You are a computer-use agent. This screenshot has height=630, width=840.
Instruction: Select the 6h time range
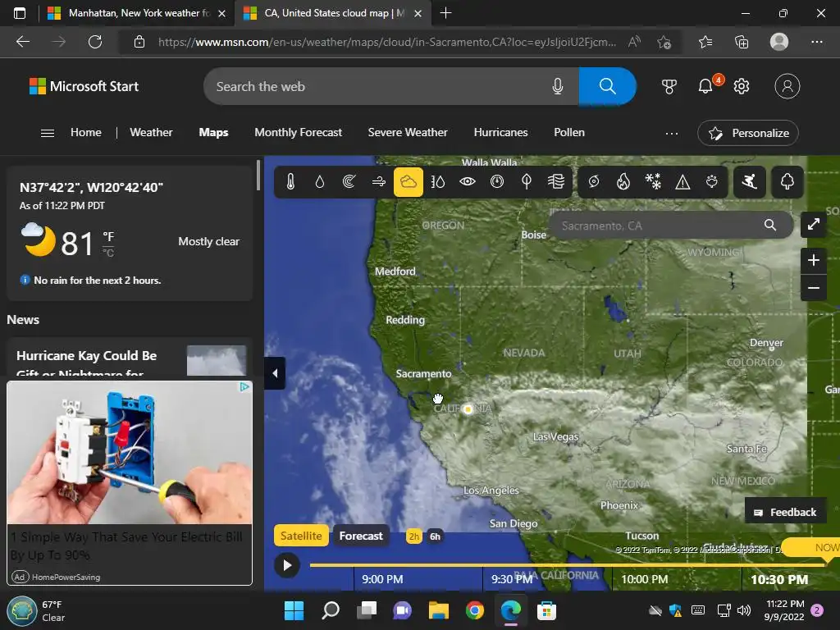pyautogui.click(x=435, y=536)
